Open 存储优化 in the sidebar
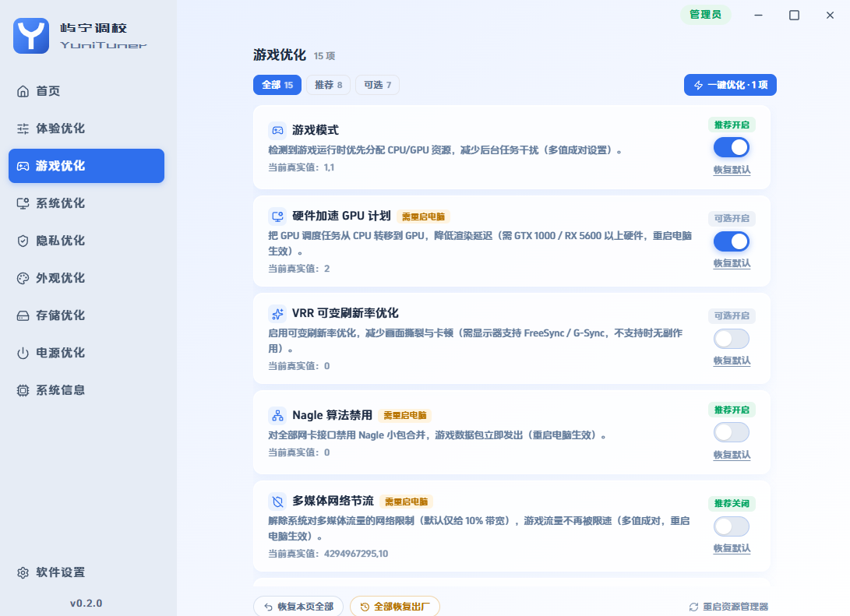The width and height of the screenshot is (850, 616). pos(86,315)
